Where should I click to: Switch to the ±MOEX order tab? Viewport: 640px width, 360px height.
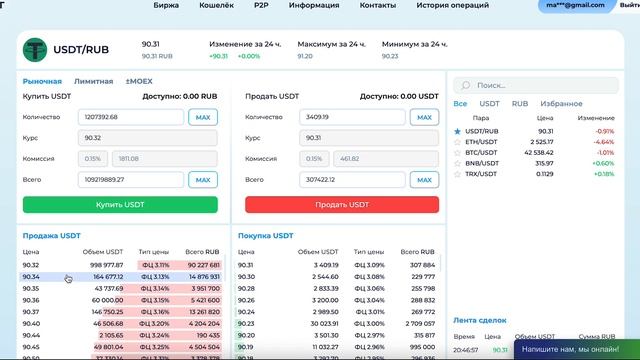(139, 81)
